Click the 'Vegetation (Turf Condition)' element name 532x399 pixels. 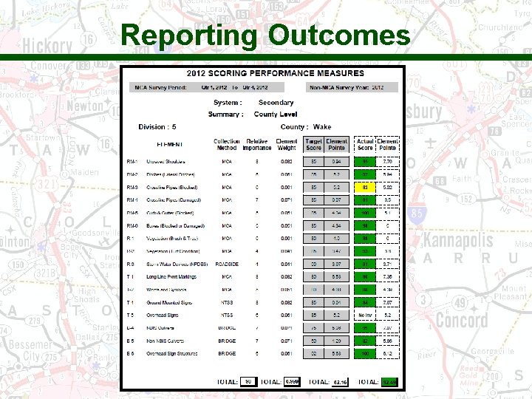click(x=173, y=251)
